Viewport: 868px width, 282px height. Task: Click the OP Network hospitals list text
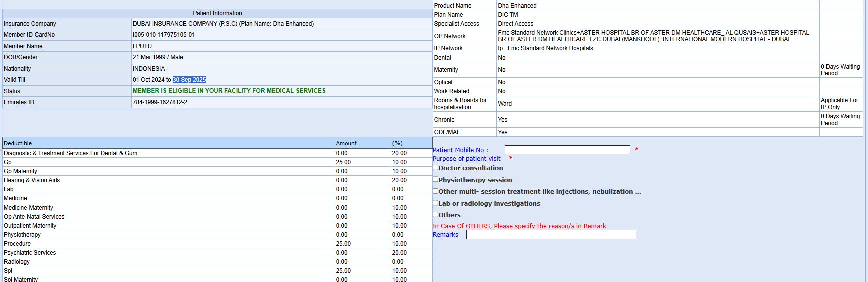pos(653,36)
